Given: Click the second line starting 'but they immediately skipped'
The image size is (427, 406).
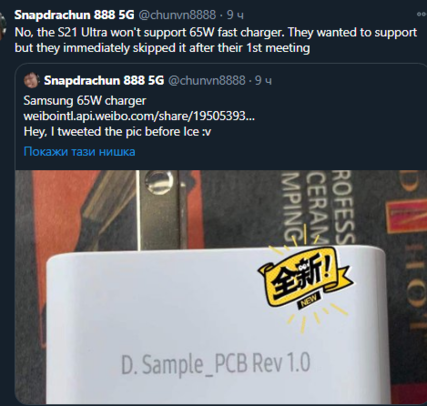Looking at the screenshot, I should [162, 48].
